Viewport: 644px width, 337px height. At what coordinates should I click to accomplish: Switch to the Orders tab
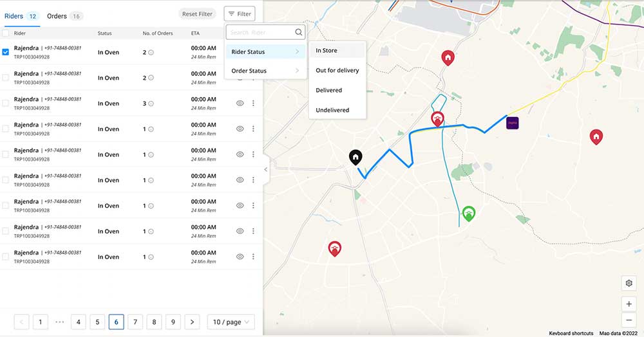(x=64, y=16)
